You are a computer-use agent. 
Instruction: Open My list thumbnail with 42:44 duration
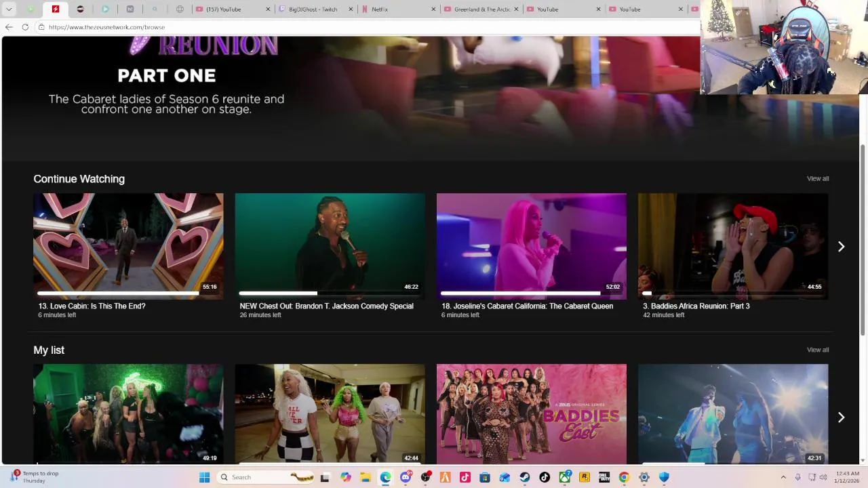[330, 414]
